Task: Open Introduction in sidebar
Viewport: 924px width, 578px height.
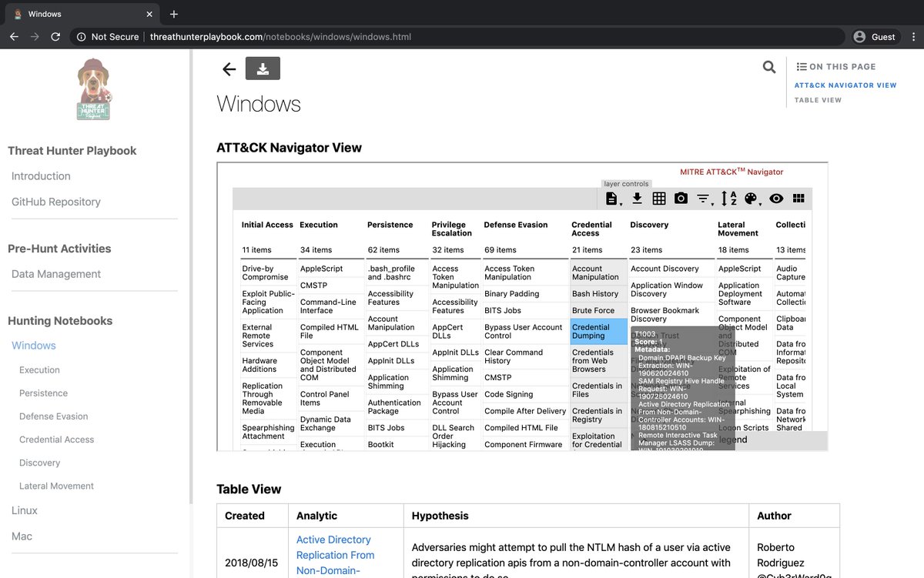Action: click(41, 176)
